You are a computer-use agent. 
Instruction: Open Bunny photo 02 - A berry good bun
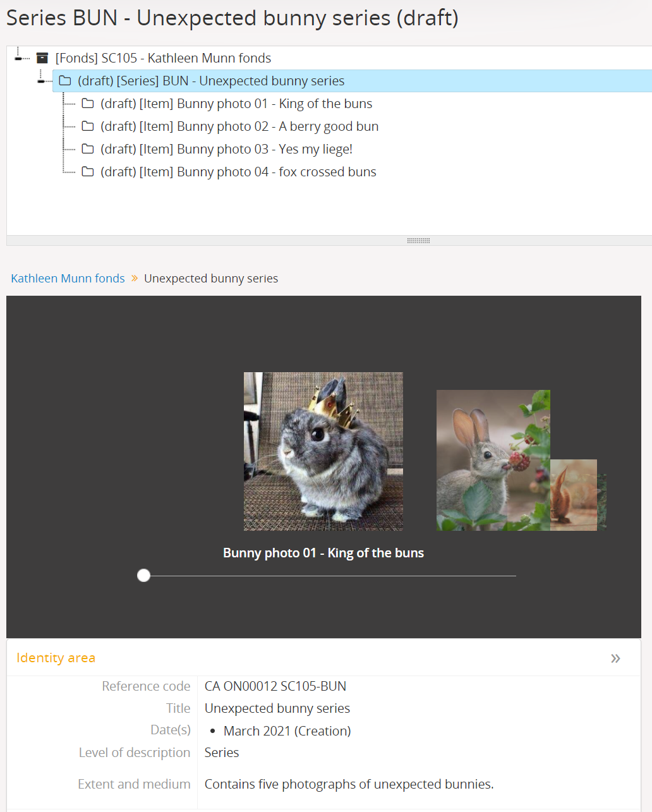tap(239, 126)
